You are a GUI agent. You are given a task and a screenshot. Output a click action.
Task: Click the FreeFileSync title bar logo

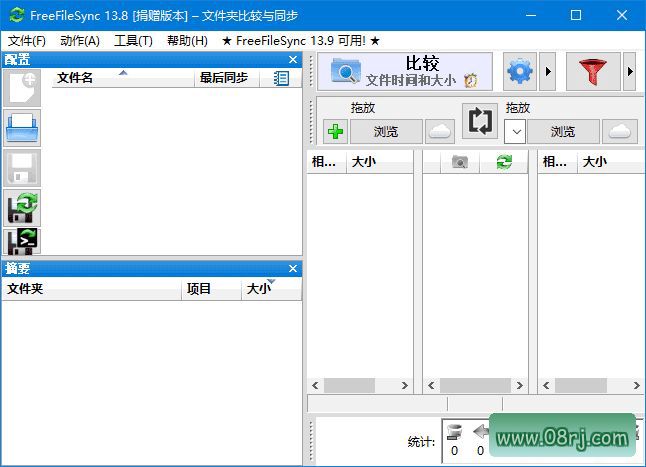tap(17, 15)
